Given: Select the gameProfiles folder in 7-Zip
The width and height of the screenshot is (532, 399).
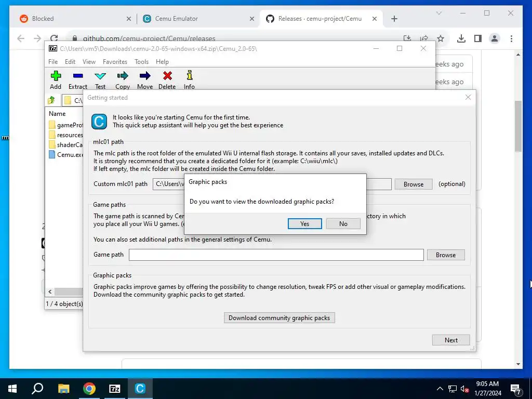Looking at the screenshot, I should (x=66, y=125).
